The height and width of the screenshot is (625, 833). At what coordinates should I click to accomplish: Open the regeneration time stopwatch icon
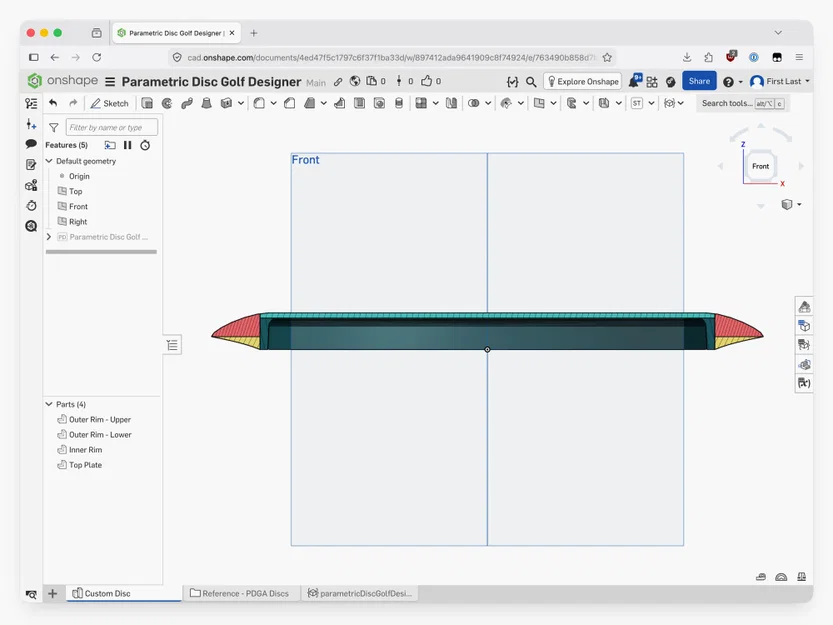(x=145, y=145)
